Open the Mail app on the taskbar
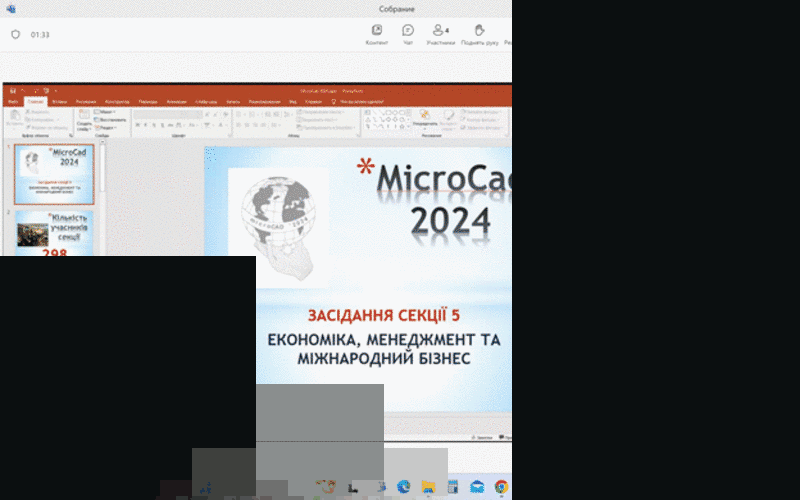The height and width of the screenshot is (500, 800). (477, 487)
